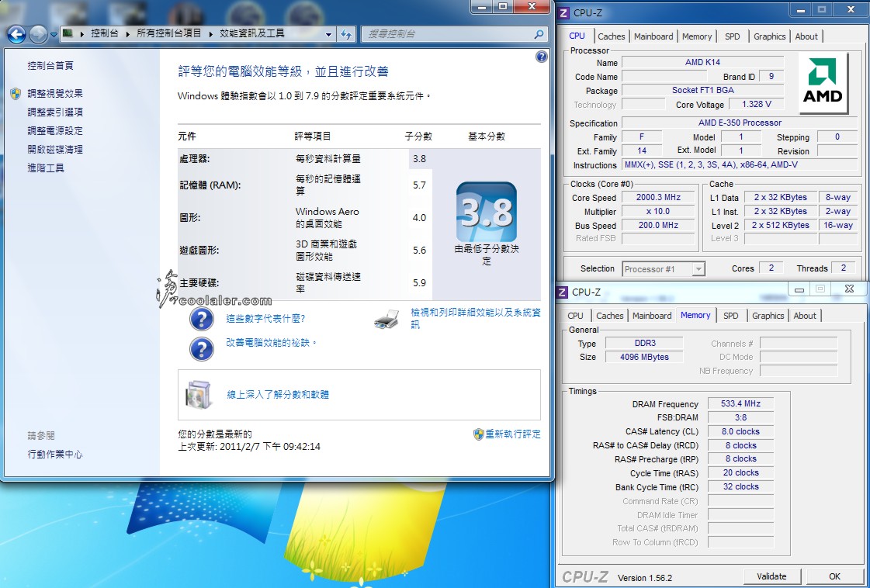Click the shield icon beside 重新執行評定
This screenshot has height=588, width=870.
click(x=478, y=434)
